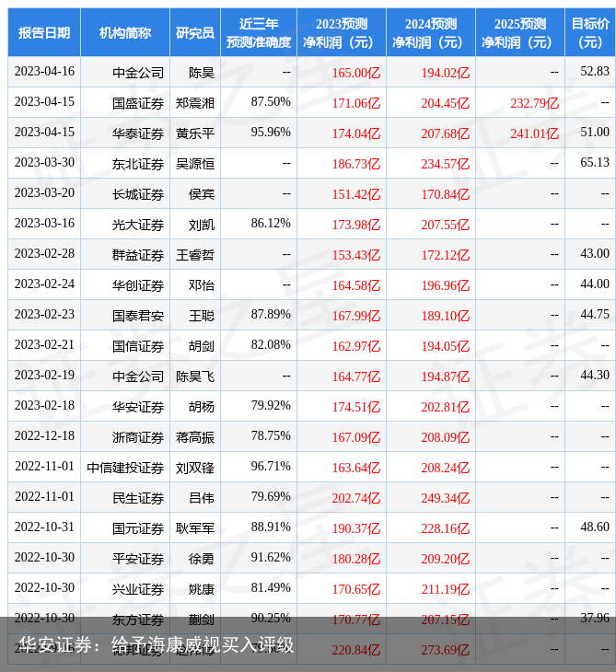
Task: Click the 2024预测净利润 column header
Action: pos(431,32)
